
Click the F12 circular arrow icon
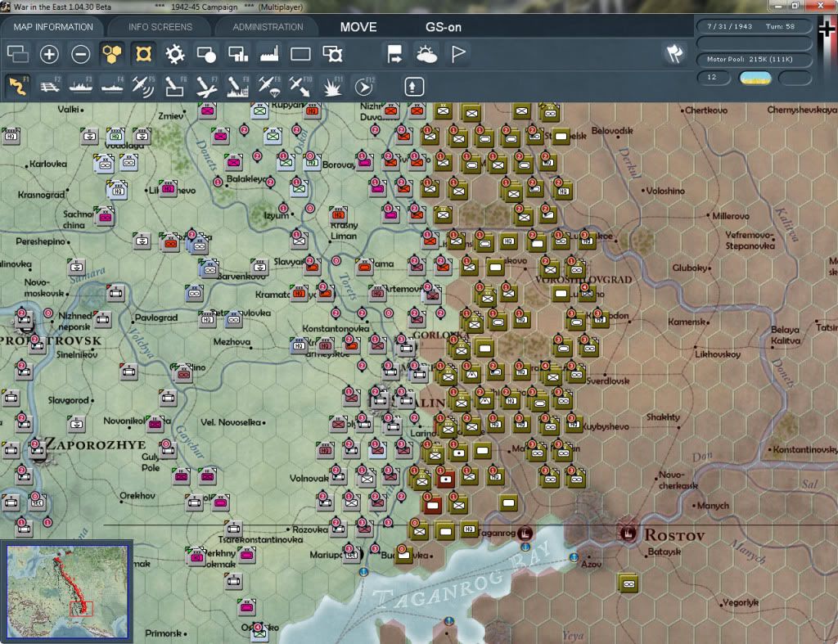[x=364, y=86]
